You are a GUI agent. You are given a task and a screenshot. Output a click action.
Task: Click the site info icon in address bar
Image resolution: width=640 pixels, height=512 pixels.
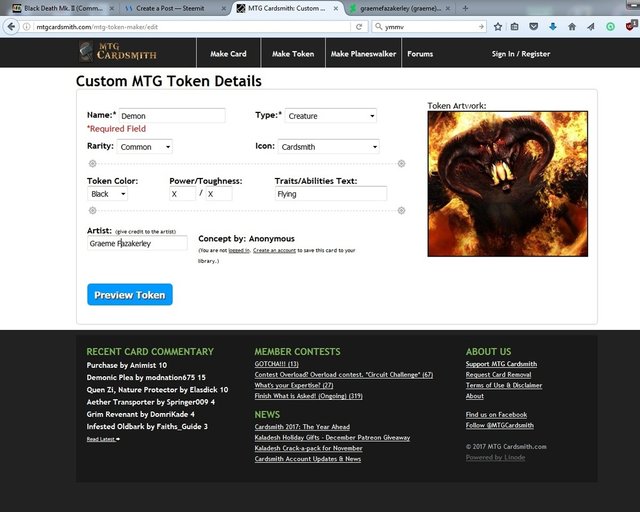27,27
